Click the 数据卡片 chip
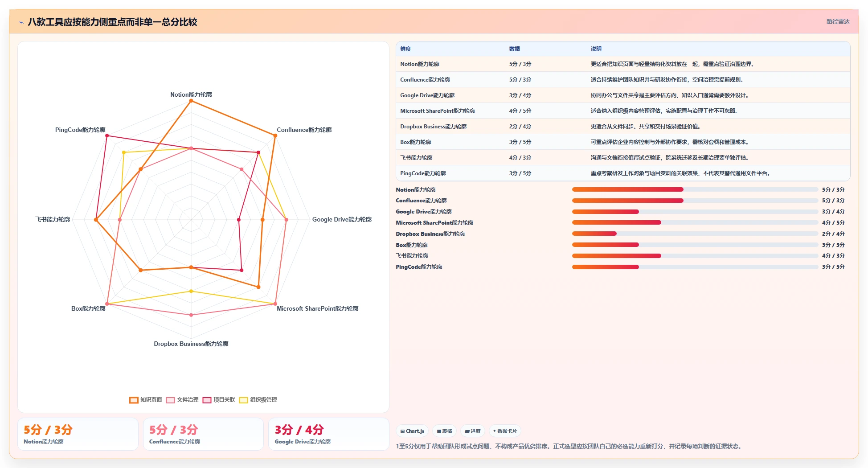 coord(505,431)
